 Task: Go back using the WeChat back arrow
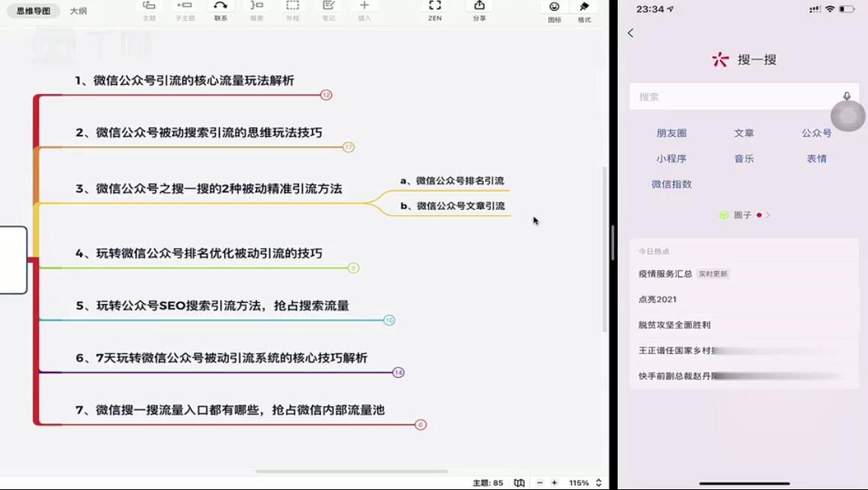pos(631,34)
